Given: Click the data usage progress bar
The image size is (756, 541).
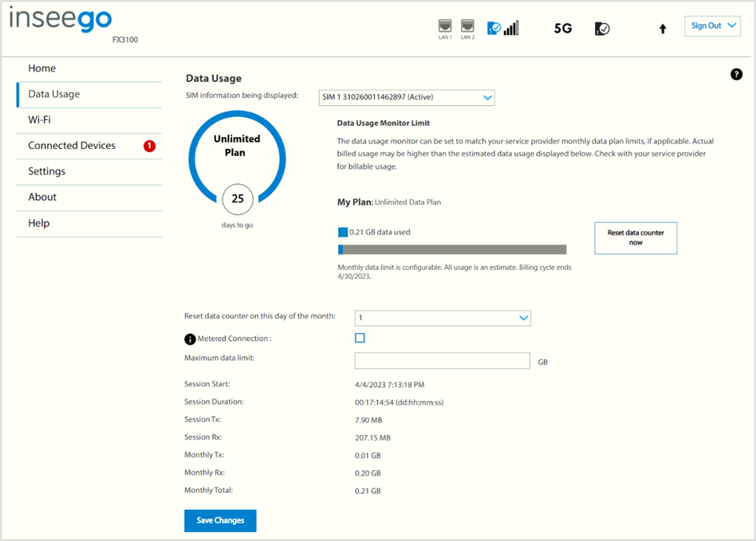Looking at the screenshot, I should point(452,249).
